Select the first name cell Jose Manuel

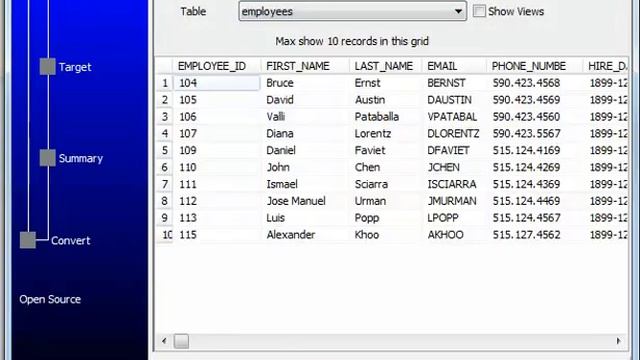(305, 201)
